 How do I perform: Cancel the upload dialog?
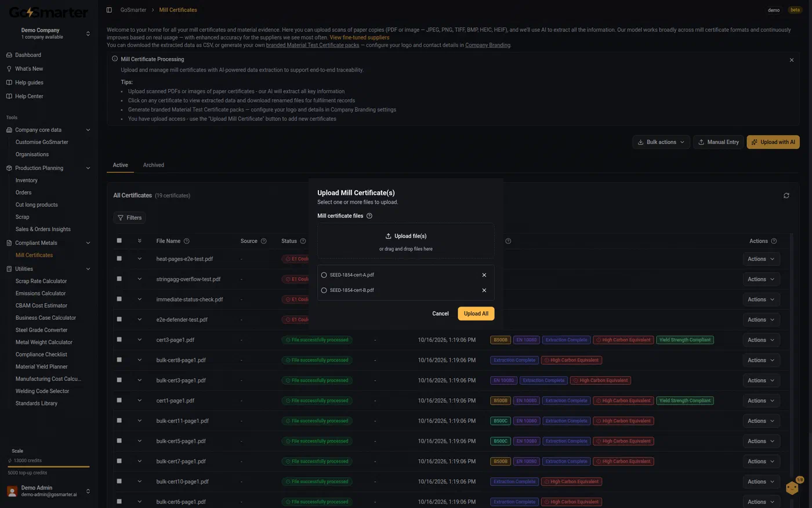pyautogui.click(x=440, y=314)
